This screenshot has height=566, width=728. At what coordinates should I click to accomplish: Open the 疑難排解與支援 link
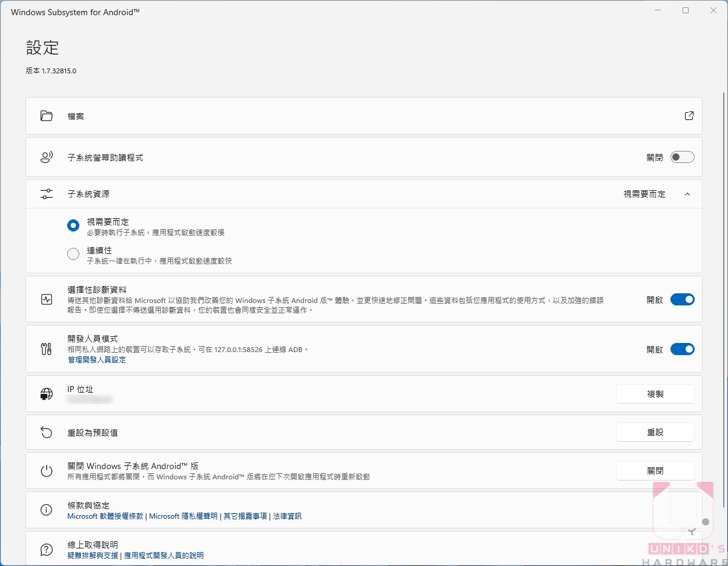click(x=93, y=555)
